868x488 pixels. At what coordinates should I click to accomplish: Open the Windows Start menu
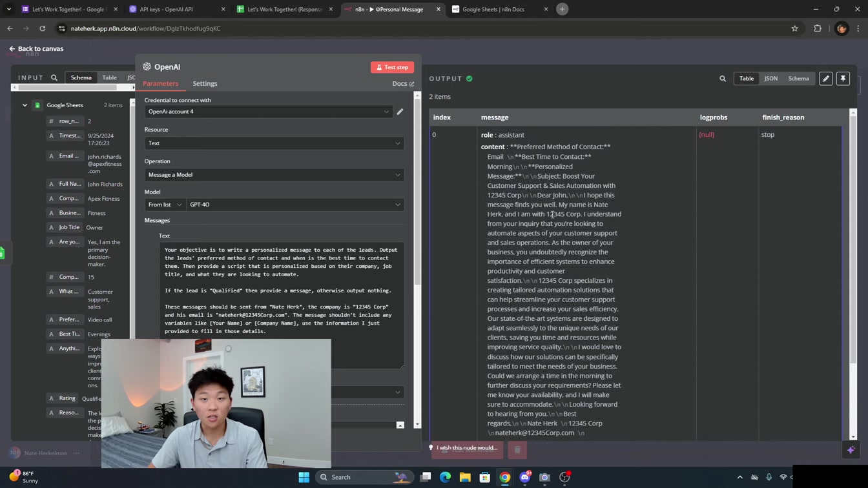(x=304, y=477)
